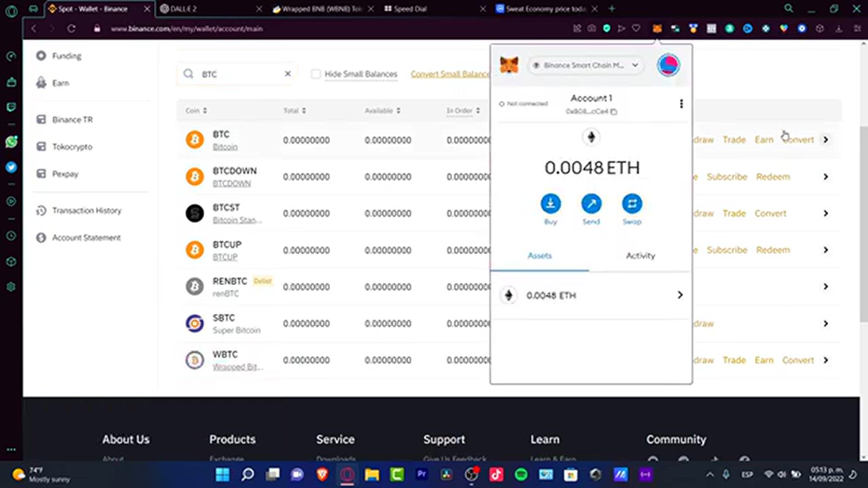Click Convert Small Balance link

tap(450, 74)
